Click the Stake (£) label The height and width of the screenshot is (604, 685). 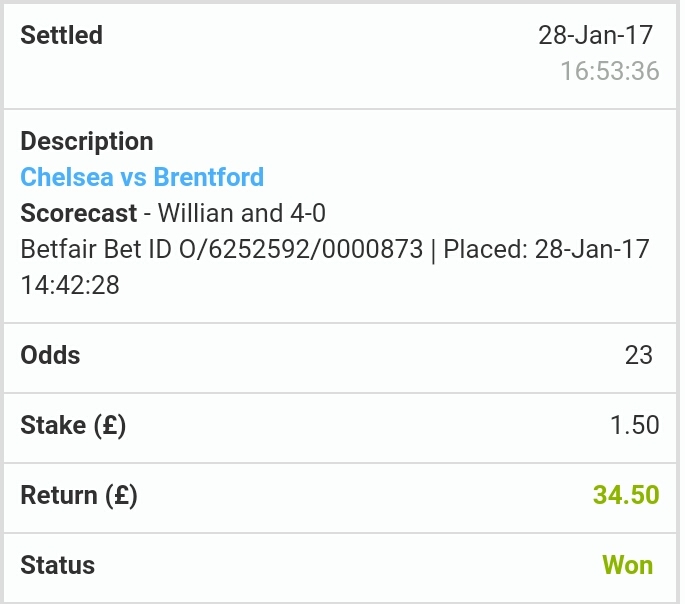tap(73, 426)
